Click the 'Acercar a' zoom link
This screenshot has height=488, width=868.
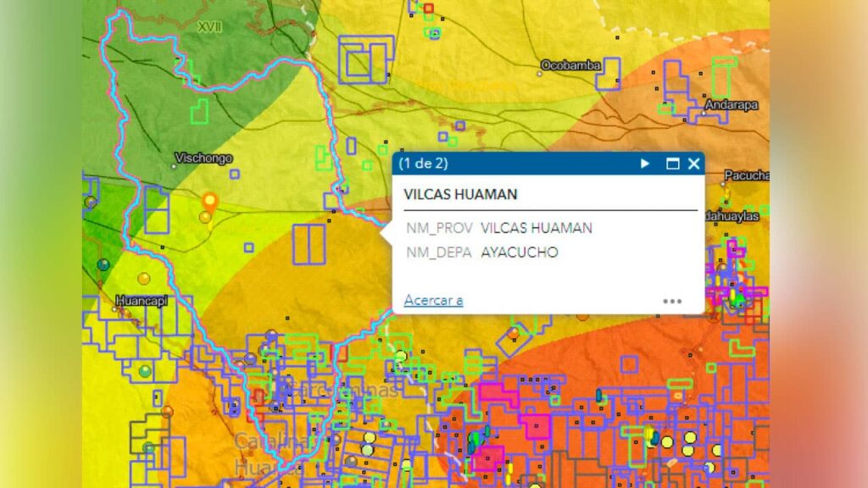click(433, 300)
